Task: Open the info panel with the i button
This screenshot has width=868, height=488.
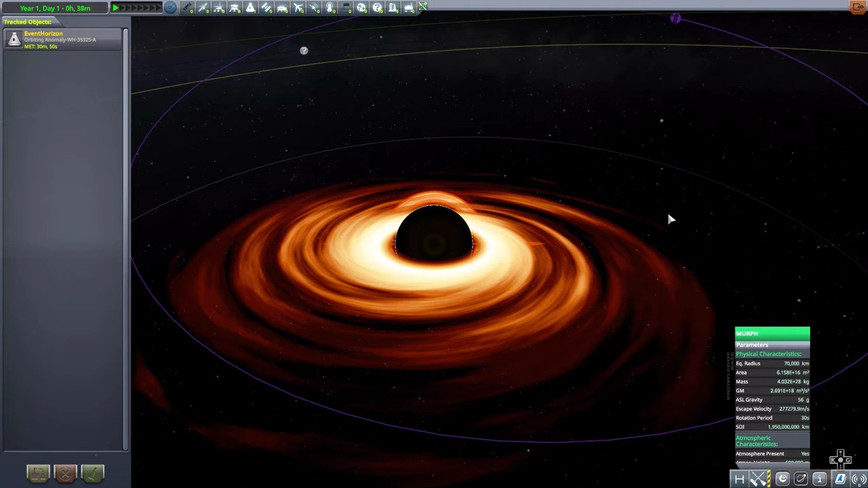Action: [x=820, y=479]
